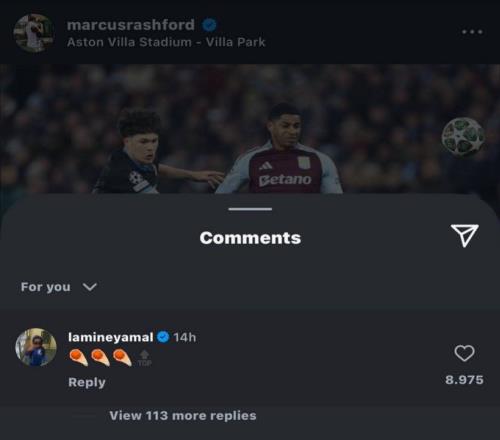Open the marcusrashford username link

[x=131, y=25]
